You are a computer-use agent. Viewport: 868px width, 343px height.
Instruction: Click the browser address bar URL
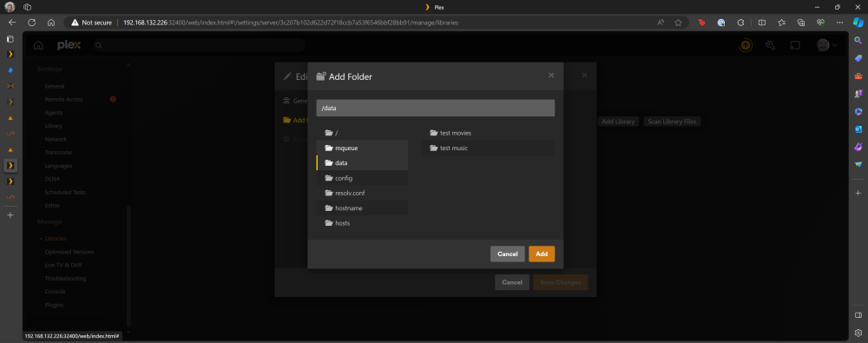[291, 23]
